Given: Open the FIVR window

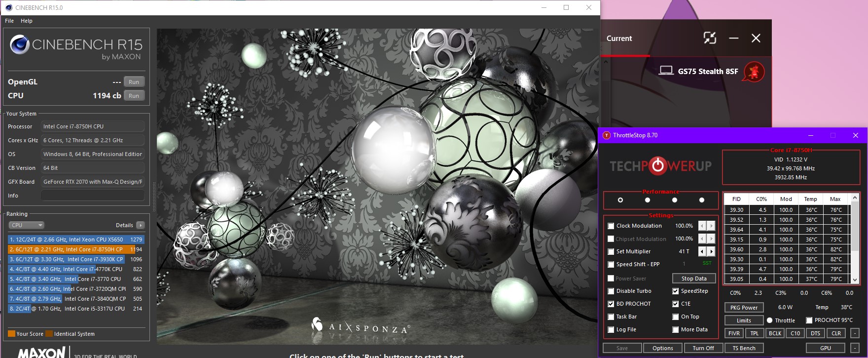Looking at the screenshot, I should (x=734, y=333).
